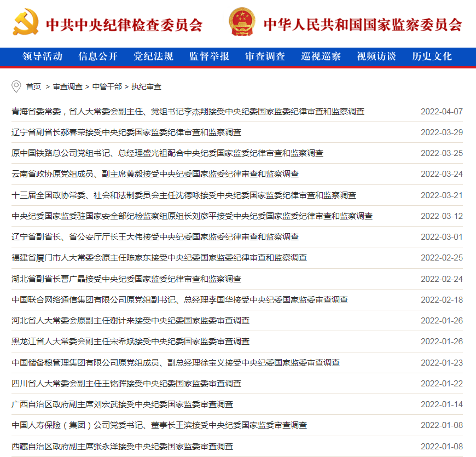
Task: Click the 中共中央纪律检查委员会 header title
Action: (124, 25)
